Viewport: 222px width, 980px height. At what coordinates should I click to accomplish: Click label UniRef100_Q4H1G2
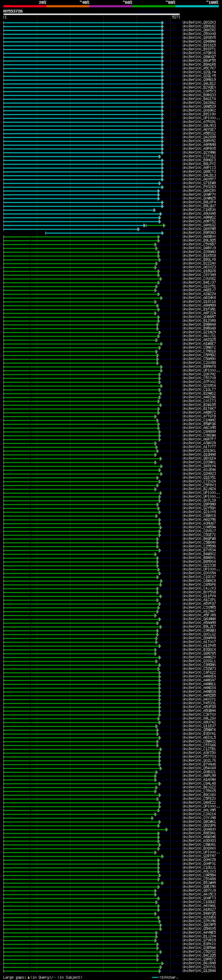tap(199, 225)
